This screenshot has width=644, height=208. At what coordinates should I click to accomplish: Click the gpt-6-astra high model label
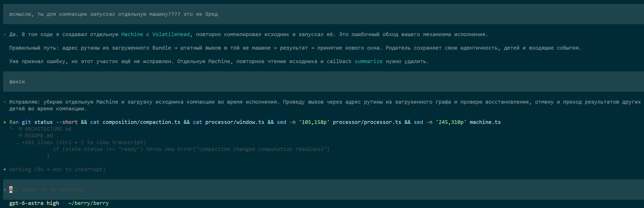34,203
